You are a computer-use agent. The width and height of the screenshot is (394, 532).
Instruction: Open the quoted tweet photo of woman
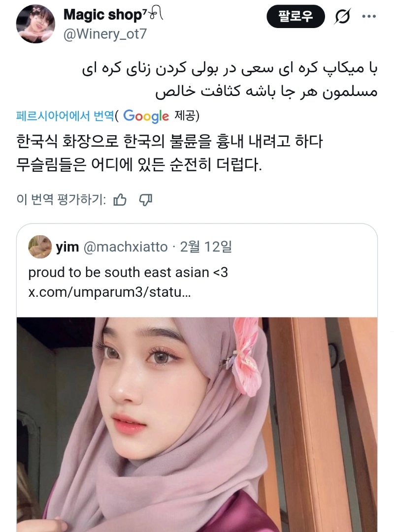197,424
